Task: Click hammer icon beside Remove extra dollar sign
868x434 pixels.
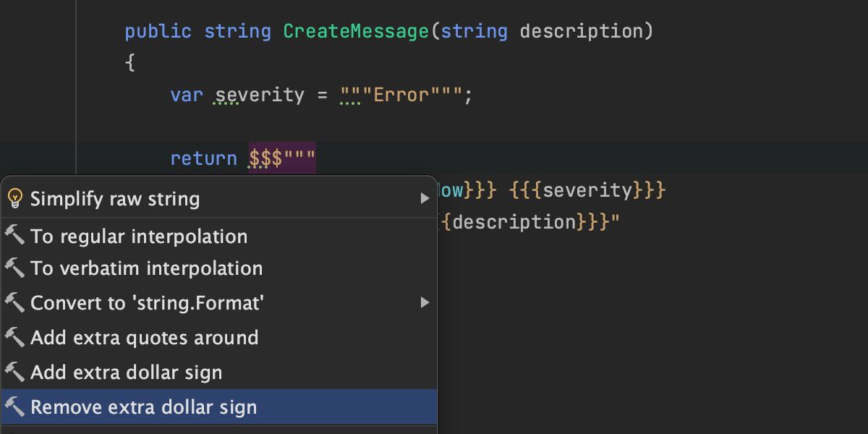Action: 14,407
